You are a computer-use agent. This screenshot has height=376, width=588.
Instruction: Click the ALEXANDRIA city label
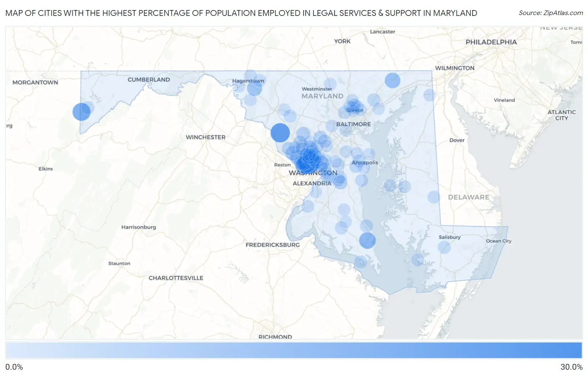pos(312,183)
